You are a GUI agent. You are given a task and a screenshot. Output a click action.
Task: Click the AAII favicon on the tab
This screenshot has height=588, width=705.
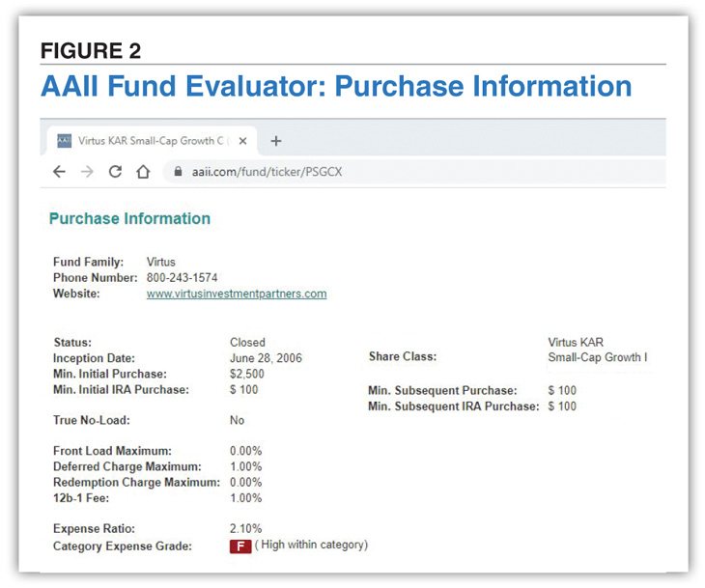[65, 141]
